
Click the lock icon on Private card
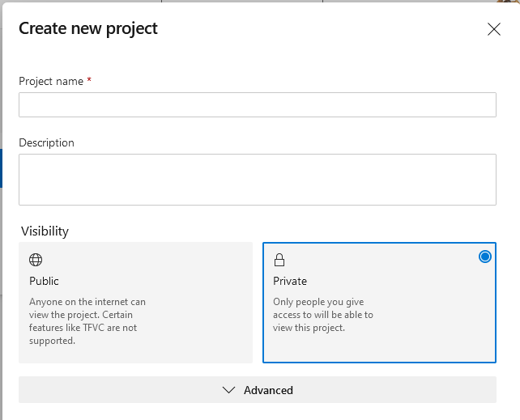(x=279, y=260)
